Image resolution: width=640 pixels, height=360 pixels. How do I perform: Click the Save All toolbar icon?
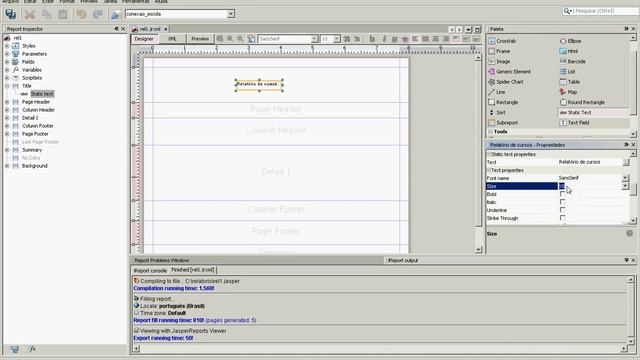[11, 14]
